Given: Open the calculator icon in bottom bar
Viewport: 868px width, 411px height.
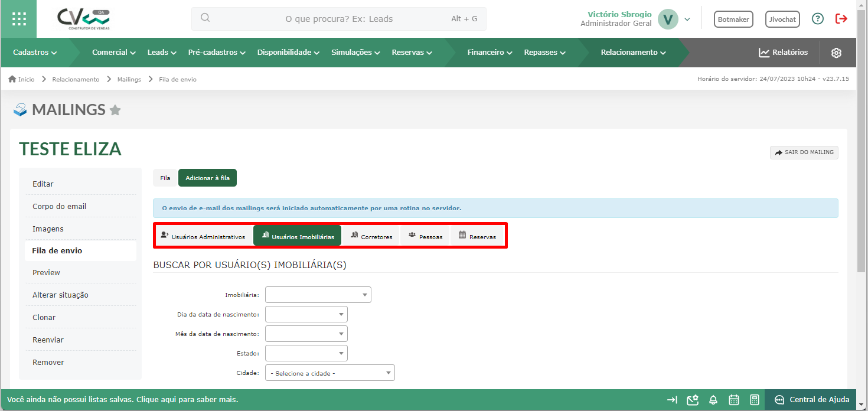Looking at the screenshot, I should [755, 400].
